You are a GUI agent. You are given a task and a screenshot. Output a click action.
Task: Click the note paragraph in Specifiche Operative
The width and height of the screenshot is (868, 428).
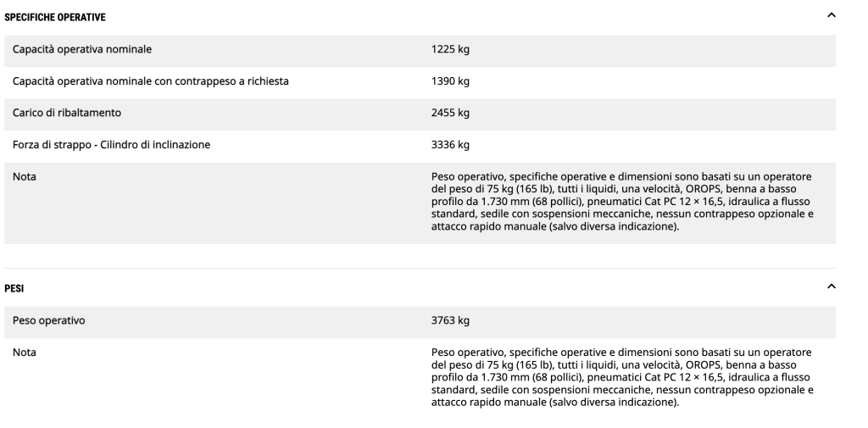point(622,202)
